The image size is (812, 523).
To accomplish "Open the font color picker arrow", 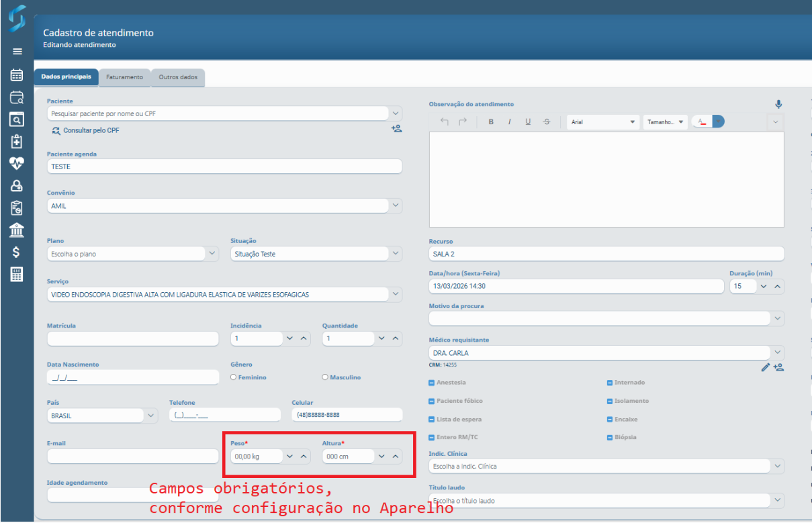I will [719, 122].
